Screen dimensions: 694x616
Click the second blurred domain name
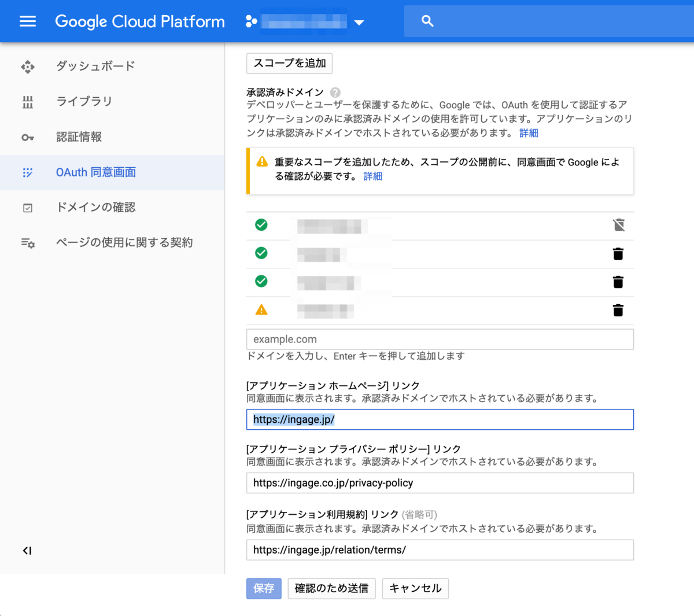(x=322, y=254)
